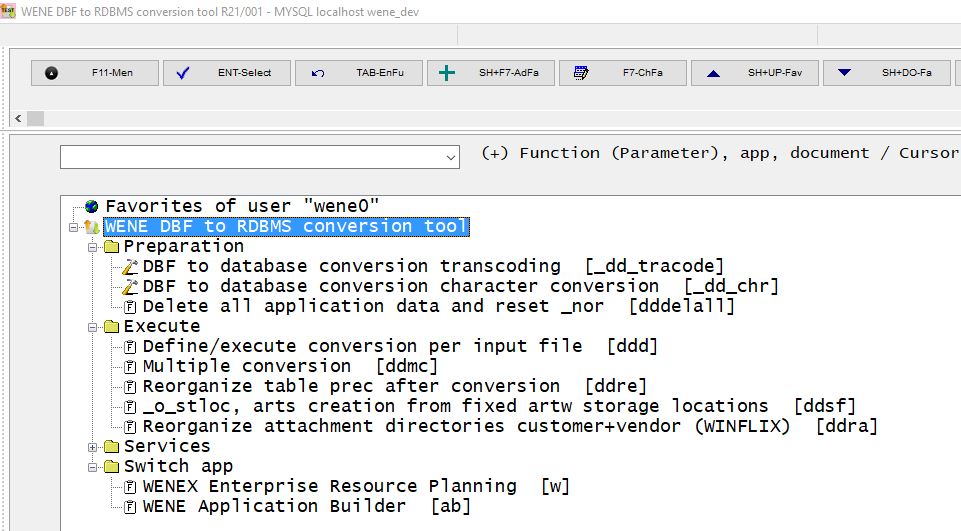The height and width of the screenshot is (531, 961).
Task: Click the function icon for ddmc entry
Action: coord(130,367)
